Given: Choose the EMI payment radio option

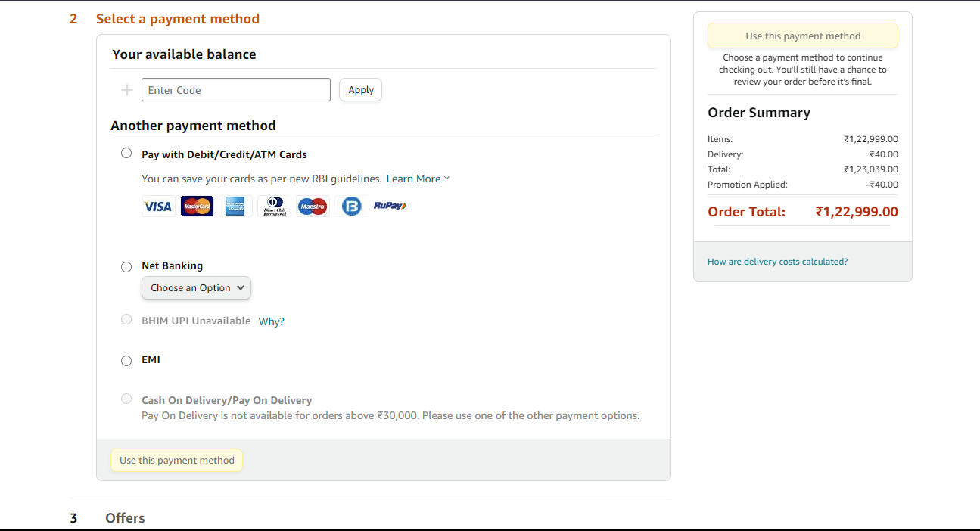Looking at the screenshot, I should pyautogui.click(x=126, y=361).
